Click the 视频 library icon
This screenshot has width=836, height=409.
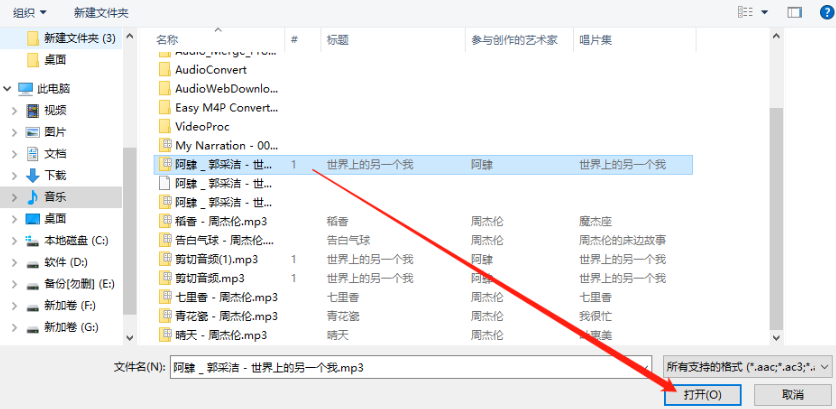pos(33,110)
